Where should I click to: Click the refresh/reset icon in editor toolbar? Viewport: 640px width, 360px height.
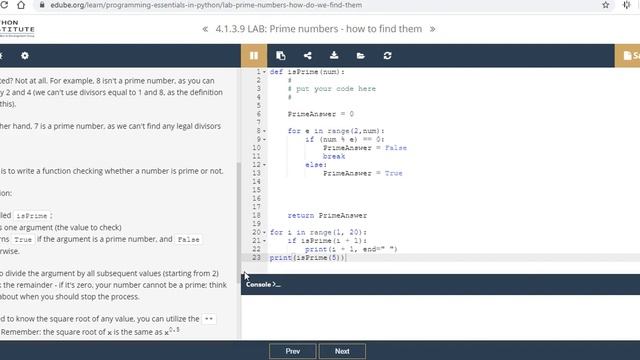point(387,56)
